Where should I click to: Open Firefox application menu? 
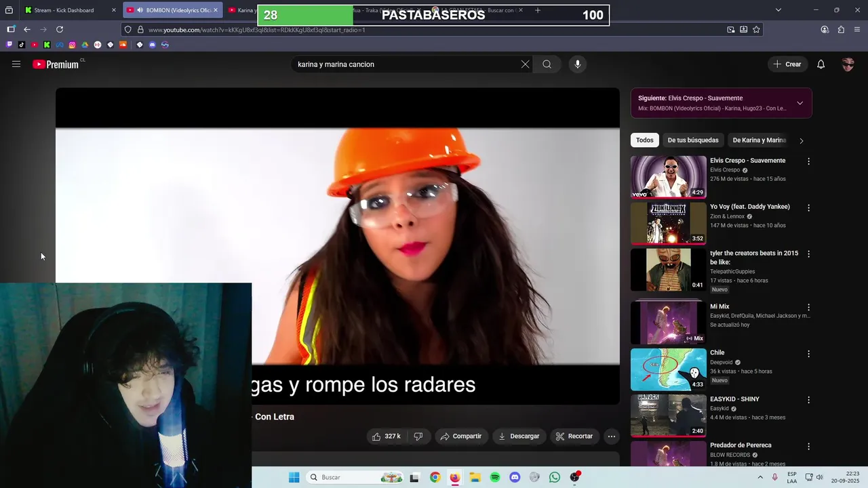(x=857, y=29)
